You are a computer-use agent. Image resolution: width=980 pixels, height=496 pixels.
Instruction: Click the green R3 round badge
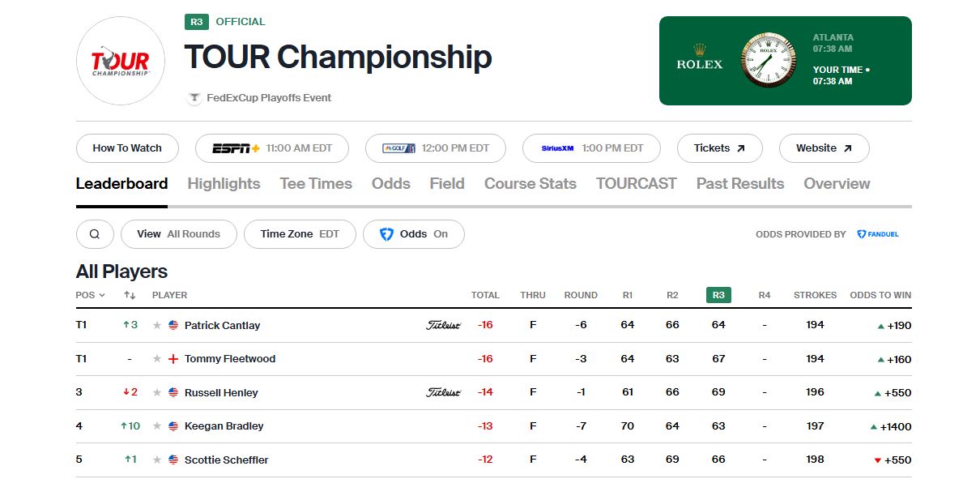(197, 22)
